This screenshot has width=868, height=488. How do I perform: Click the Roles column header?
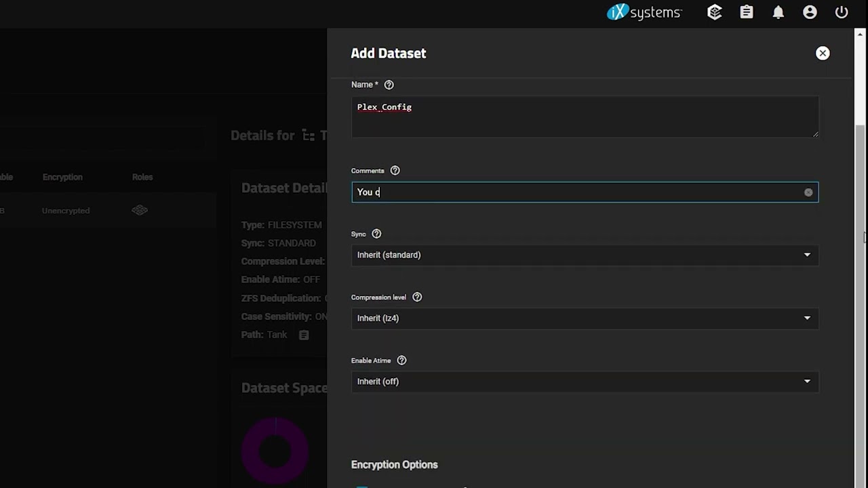tap(142, 177)
